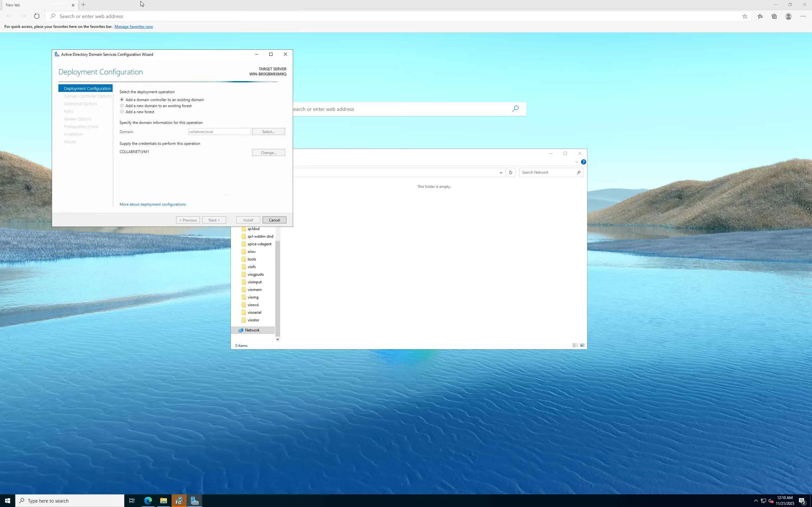Select Add a new domain to existing forest
This screenshot has width=812, height=507.
tap(122, 106)
